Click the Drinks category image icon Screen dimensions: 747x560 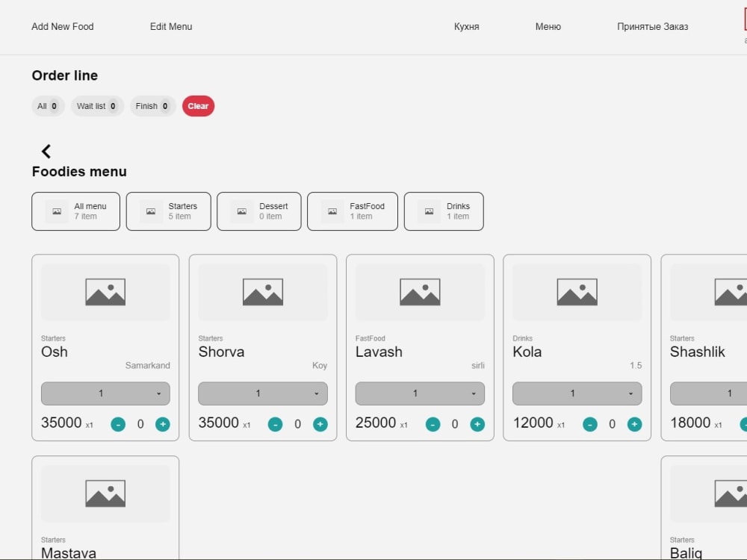[x=430, y=211]
